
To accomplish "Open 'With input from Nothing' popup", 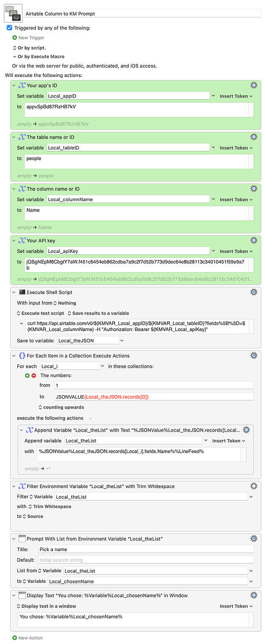I will (x=65, y=303).
